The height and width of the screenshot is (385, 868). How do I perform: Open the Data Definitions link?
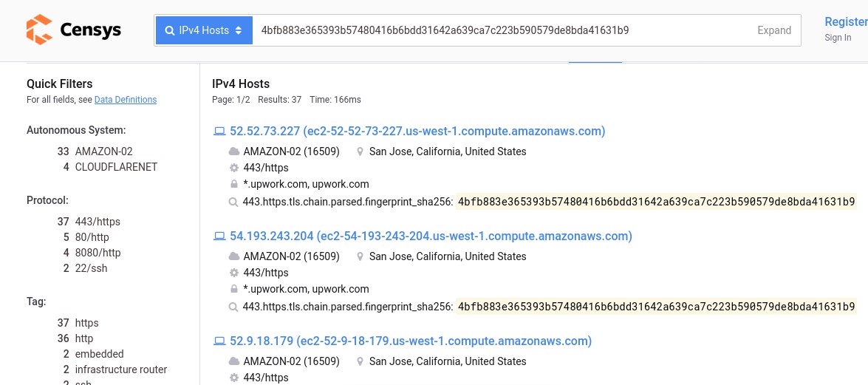click(126, 100)
